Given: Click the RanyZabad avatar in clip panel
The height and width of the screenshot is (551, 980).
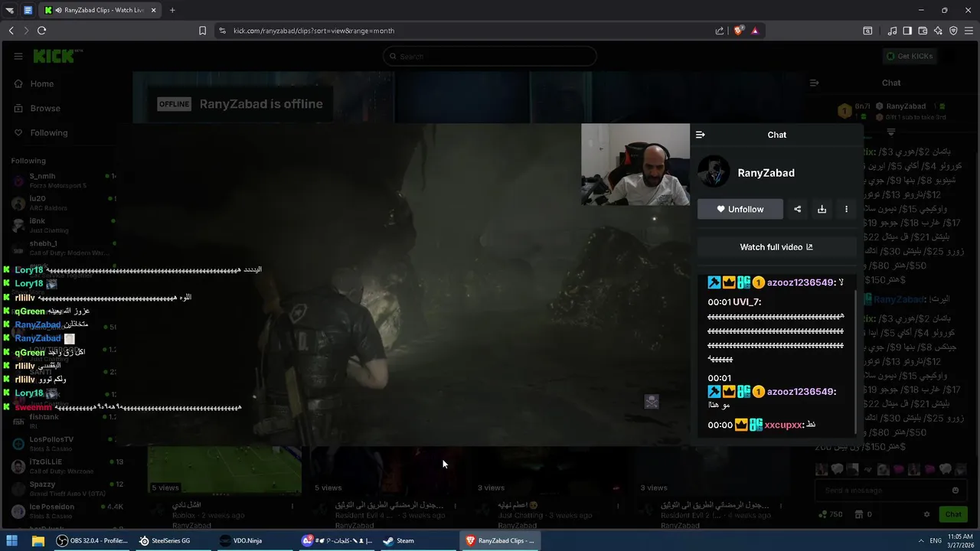Looking at the screenshot, I should pyautogui.click(x=714, y=172).
